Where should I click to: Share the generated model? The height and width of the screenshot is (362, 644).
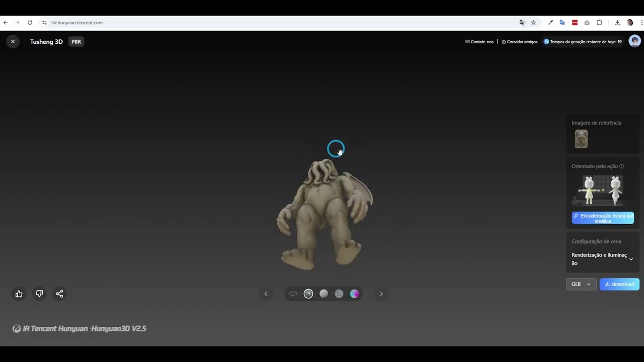pyautogui.click(x=59, y=294)
